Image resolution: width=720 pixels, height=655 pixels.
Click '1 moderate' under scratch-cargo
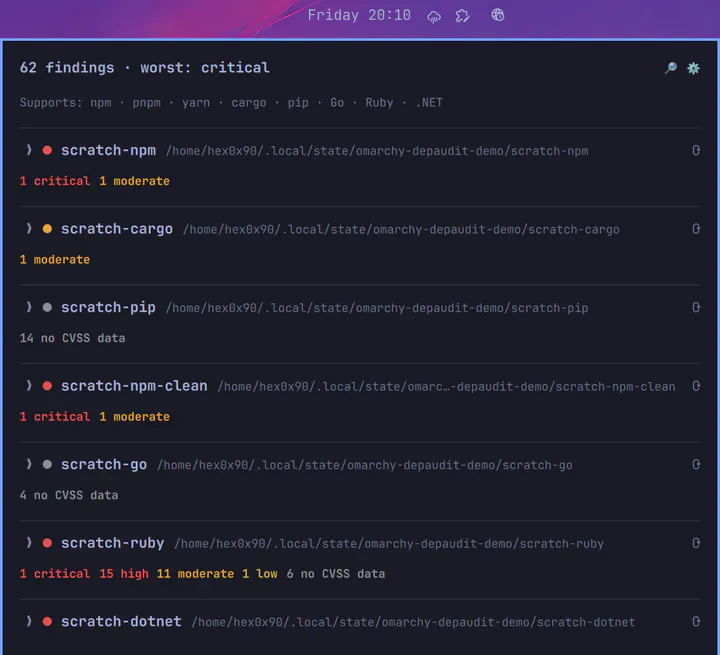click(x=55, y=260)
